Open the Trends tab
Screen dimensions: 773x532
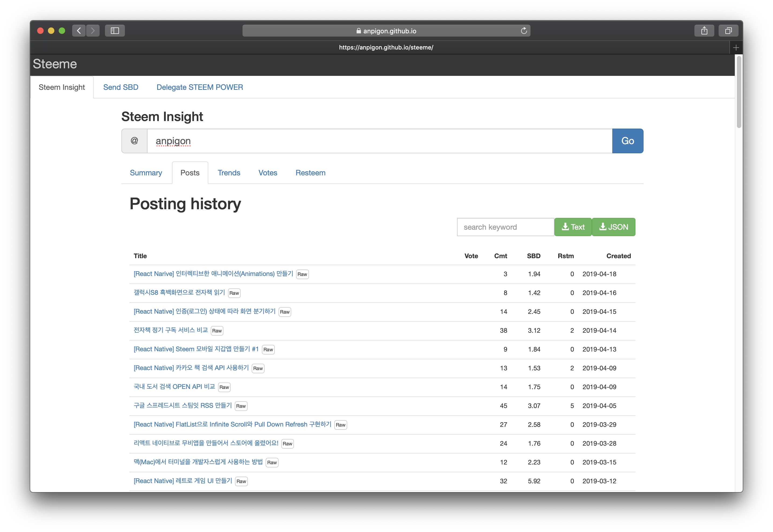point(229,173)
